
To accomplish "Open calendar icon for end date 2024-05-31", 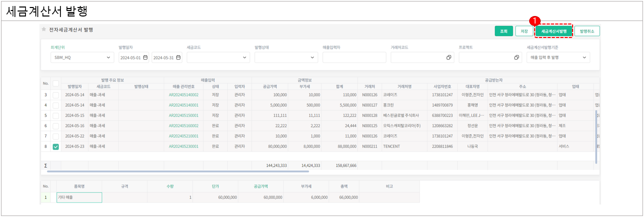I will click(179, 57).
